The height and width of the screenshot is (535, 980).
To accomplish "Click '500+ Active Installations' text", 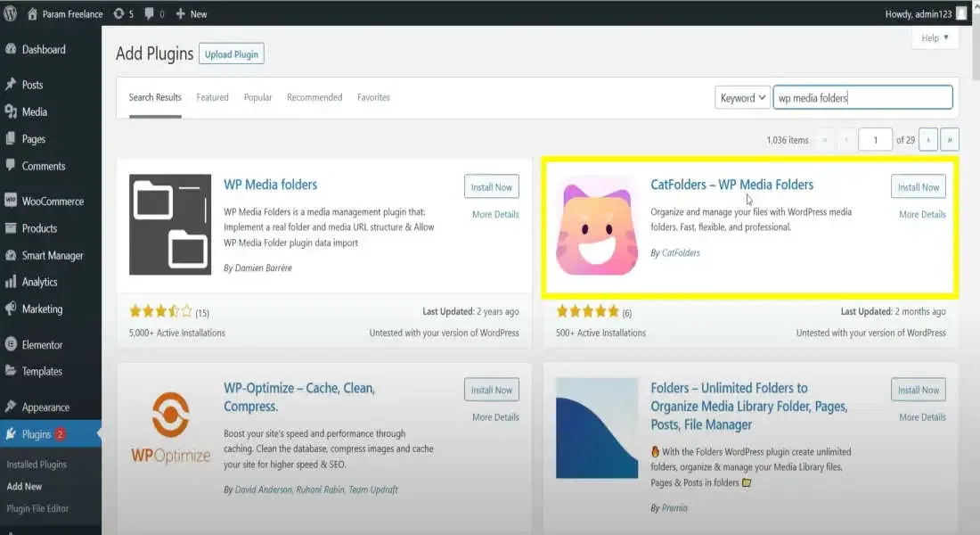I will coord(600,333).
